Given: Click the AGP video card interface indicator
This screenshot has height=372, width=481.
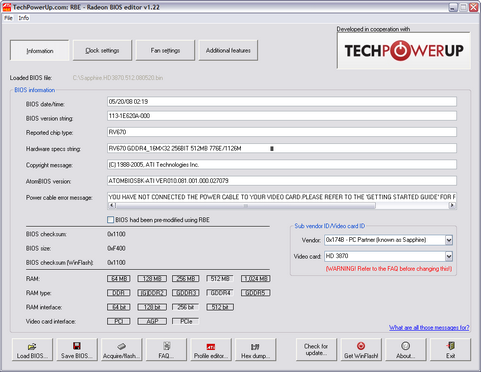Looking at the screenshot, I should 152,321.
